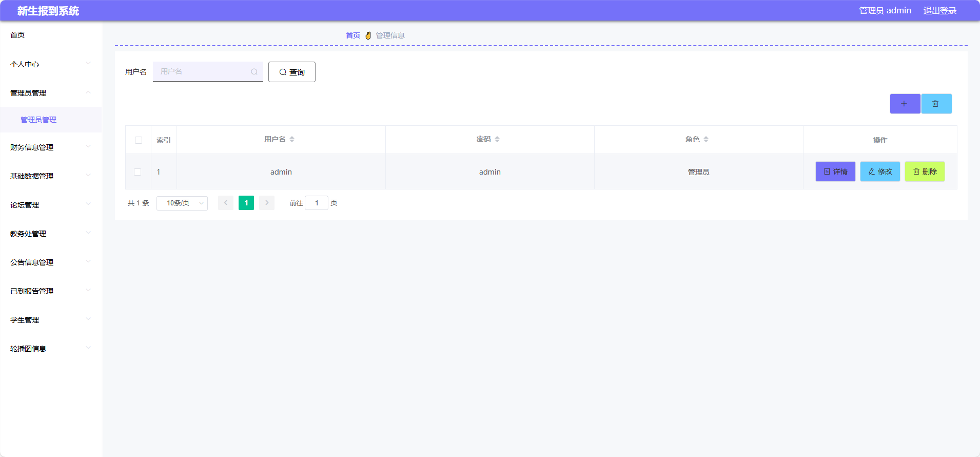980x457 pixels.
Task: Expand 已到报告管理 menu
Action: coord(51,291)
